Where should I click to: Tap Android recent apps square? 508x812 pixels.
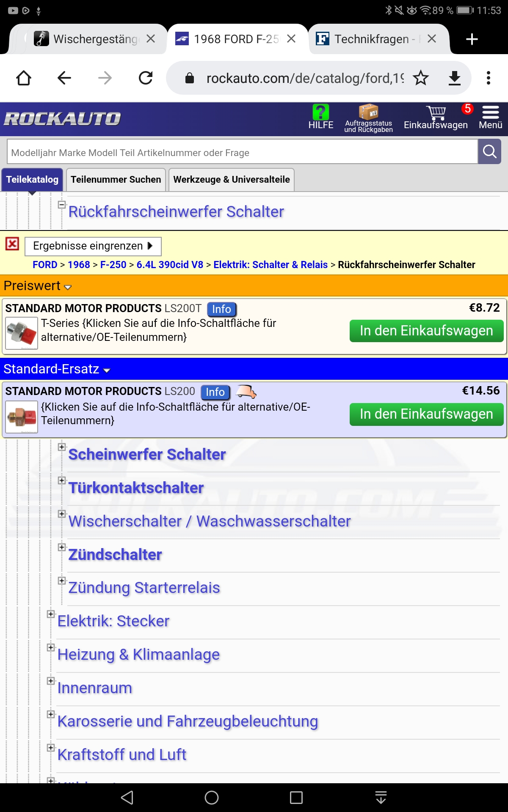[x=296, y=798]
